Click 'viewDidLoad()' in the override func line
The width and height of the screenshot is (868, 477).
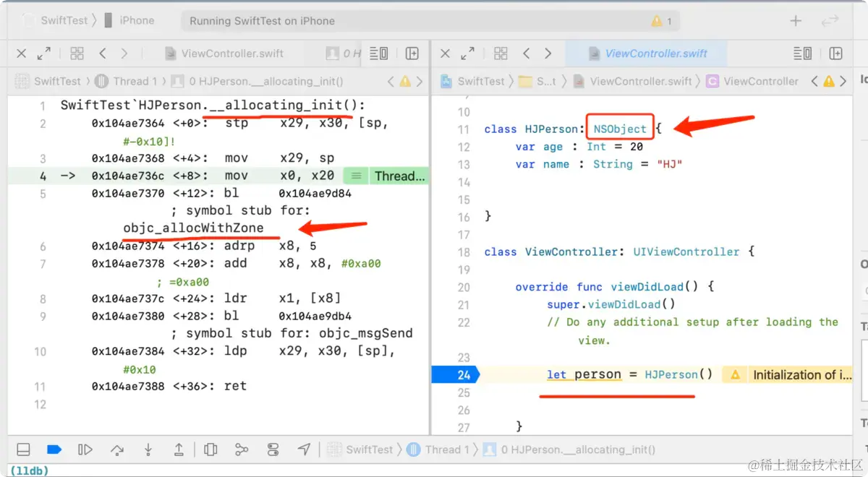tap(654, 286)
